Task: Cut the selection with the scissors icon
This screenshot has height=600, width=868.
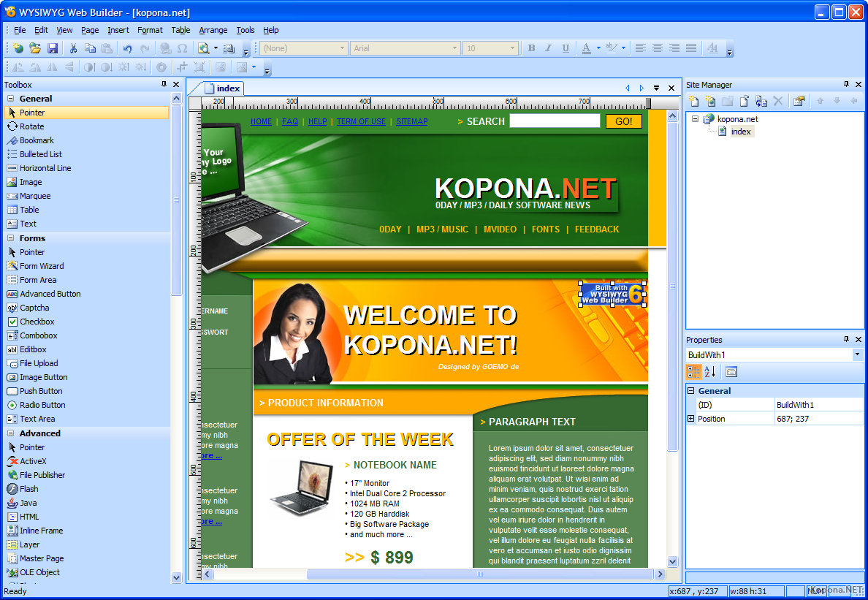Action: 73,49
